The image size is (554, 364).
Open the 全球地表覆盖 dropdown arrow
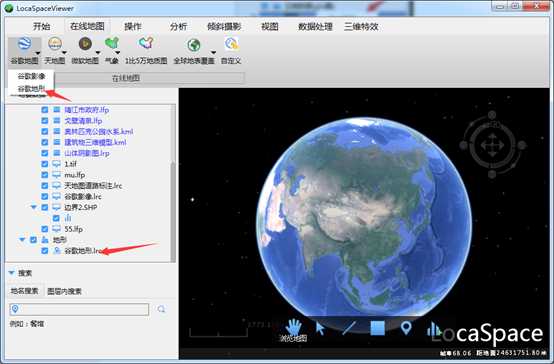213,53
